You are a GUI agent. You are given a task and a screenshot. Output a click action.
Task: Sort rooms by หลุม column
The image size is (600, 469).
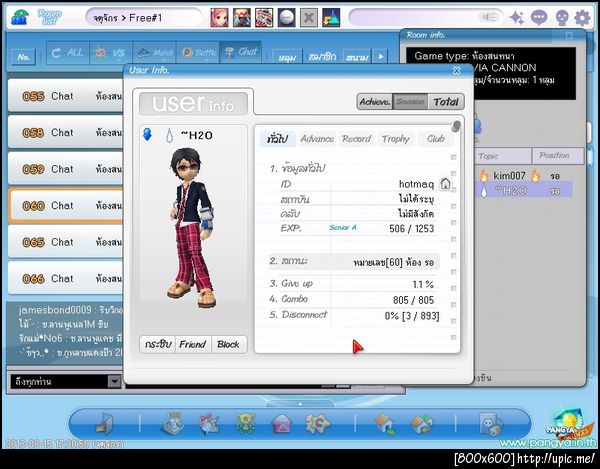click(287, 57)
